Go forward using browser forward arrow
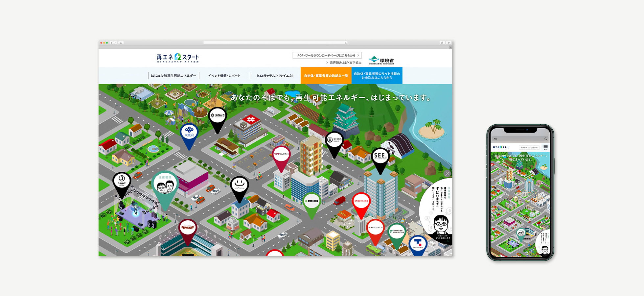The height and width of the screenshot is (296, 644). tap(115, 43)
